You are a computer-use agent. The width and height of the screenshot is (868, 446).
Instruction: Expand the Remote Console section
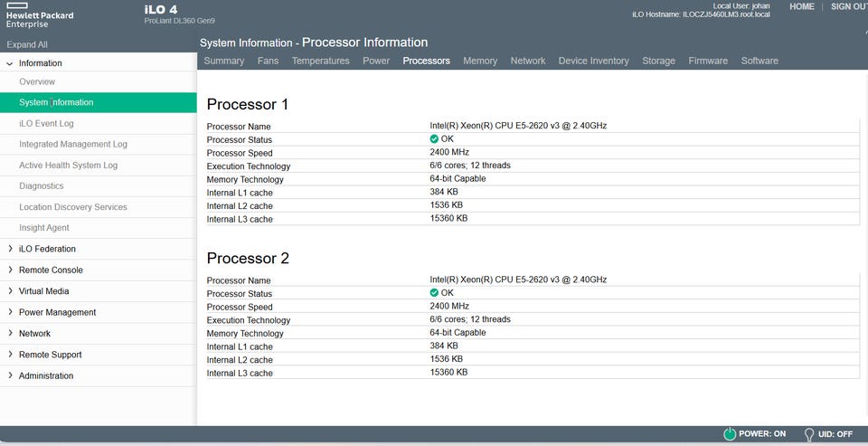coord(10,270)
